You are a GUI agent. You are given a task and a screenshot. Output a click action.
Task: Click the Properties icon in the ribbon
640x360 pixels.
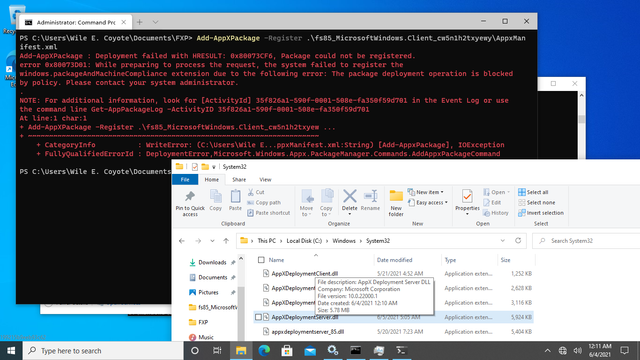pos(467,196)
